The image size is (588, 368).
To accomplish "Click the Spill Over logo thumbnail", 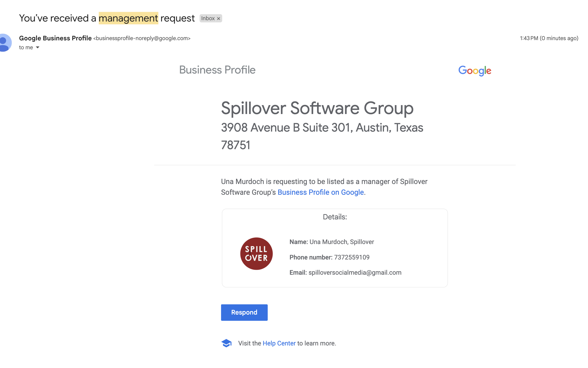I will click(x=256, y=254).
